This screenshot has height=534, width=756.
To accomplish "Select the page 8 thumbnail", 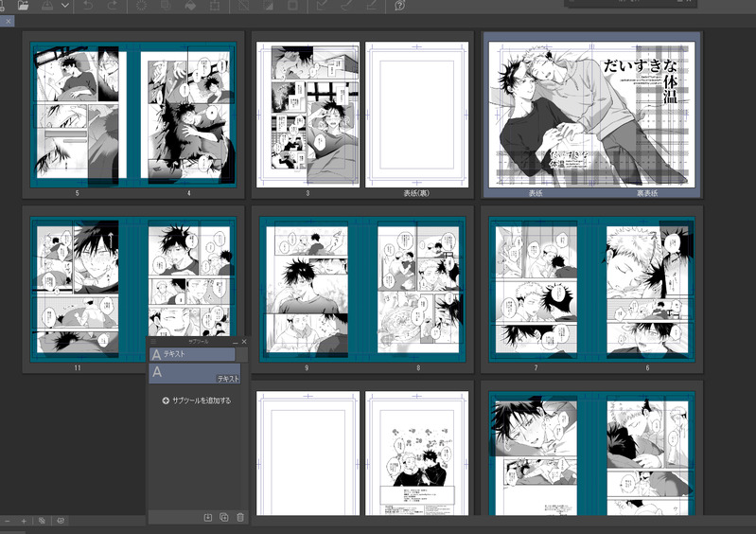I will pyautogui.click(x=418, y=290).
